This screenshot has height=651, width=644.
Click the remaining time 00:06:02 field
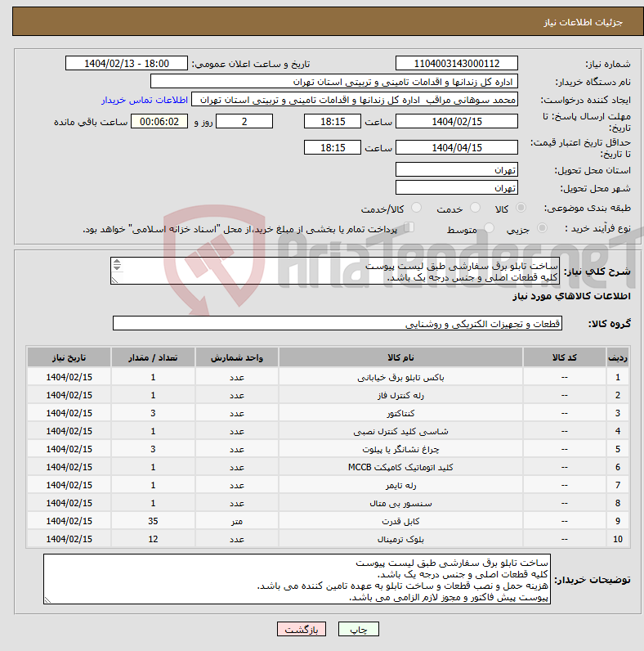(159, 121)
